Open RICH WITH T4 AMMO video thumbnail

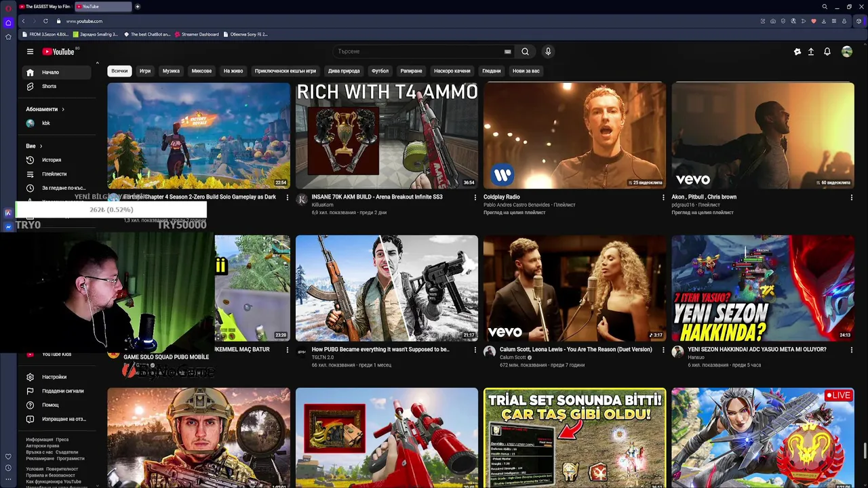coord(387,136)
